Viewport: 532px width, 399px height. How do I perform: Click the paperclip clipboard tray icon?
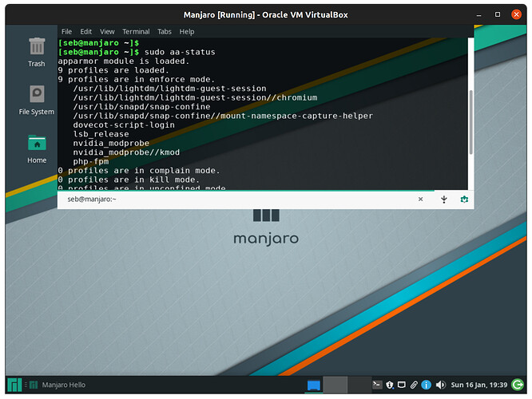pos(414,385)
